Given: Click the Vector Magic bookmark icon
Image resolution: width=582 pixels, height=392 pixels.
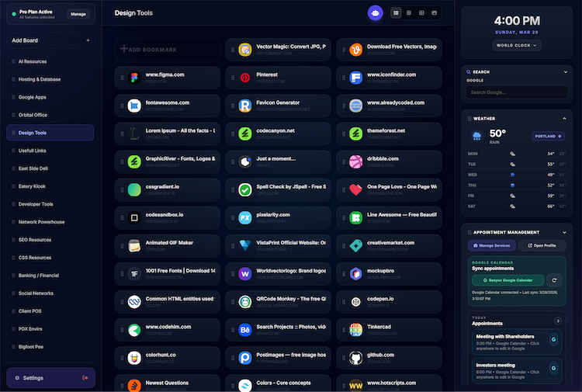Looking at the screenshot, I should [245, 50].
